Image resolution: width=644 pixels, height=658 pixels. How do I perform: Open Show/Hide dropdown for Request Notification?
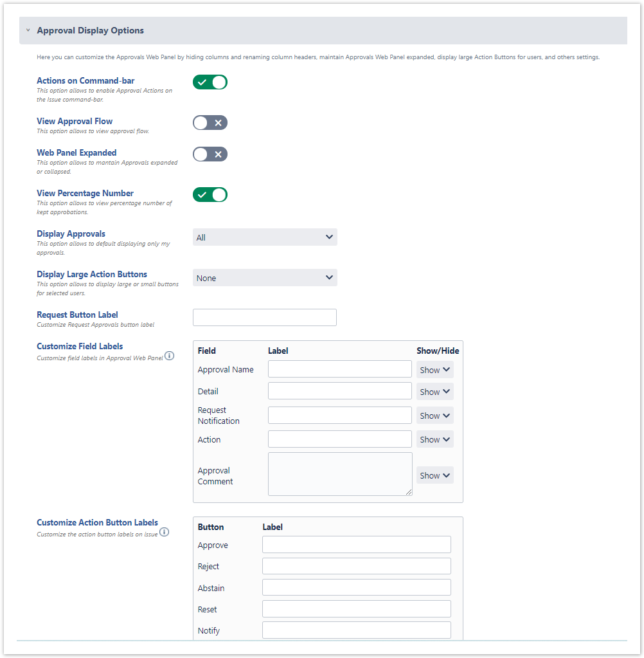pyautogui.click(x=435, y=416)
